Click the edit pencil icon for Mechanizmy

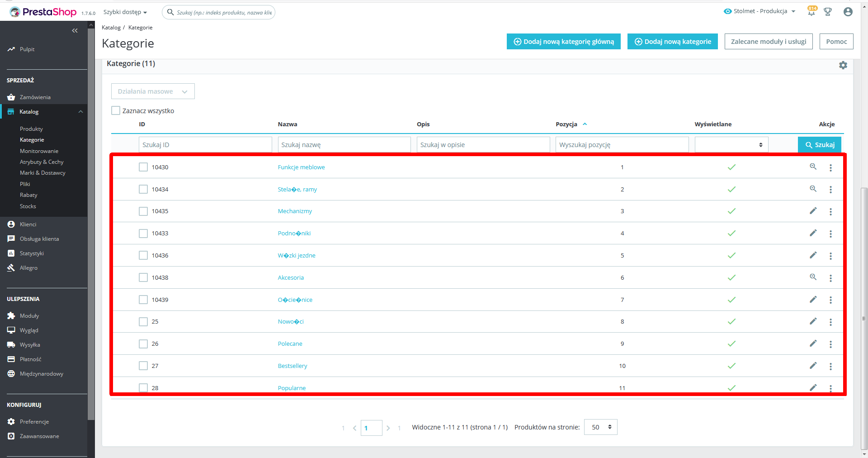[813, 210]
